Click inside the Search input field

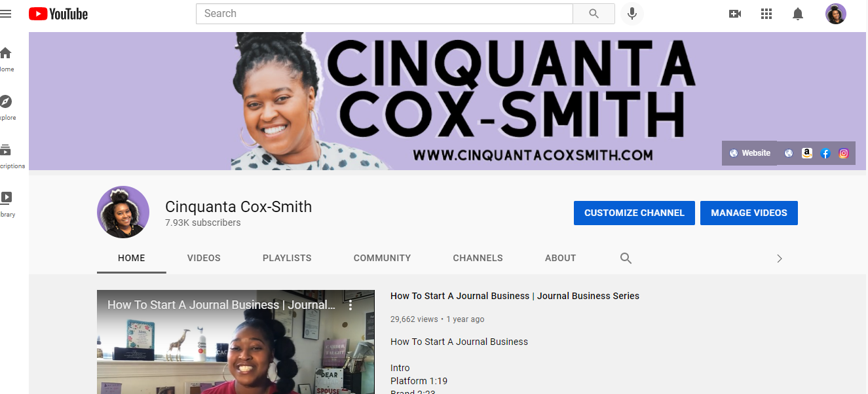pyautogui.click(x=385, y=14)
